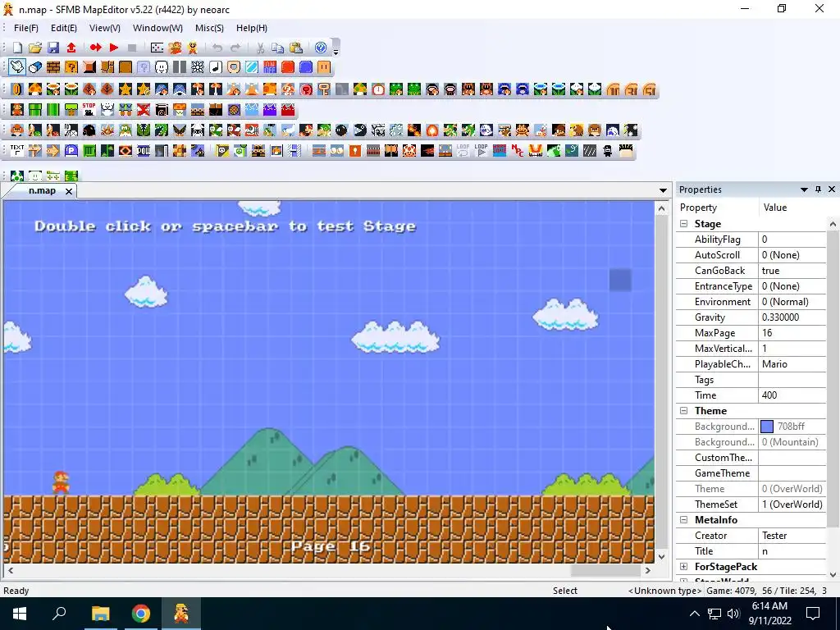This screenshot has width=840, height=630.
Task: Collapse the Theme property group
Action: tap(684, 411)
